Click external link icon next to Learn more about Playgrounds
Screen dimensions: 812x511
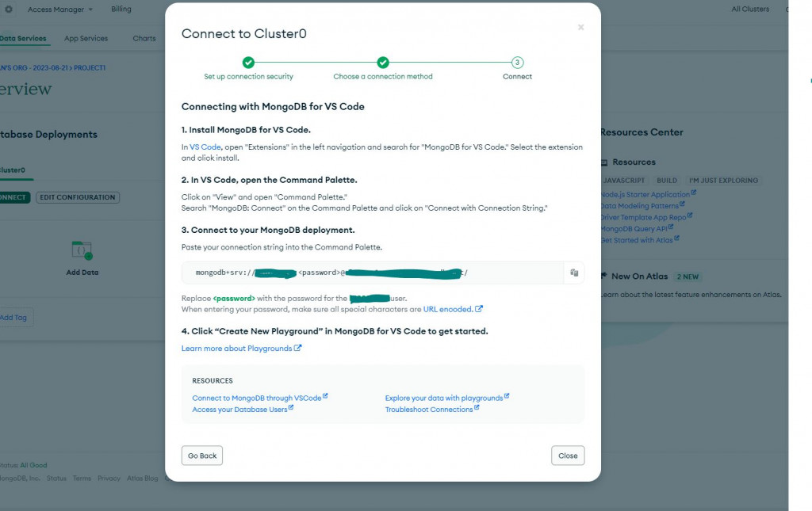[298, 348]
